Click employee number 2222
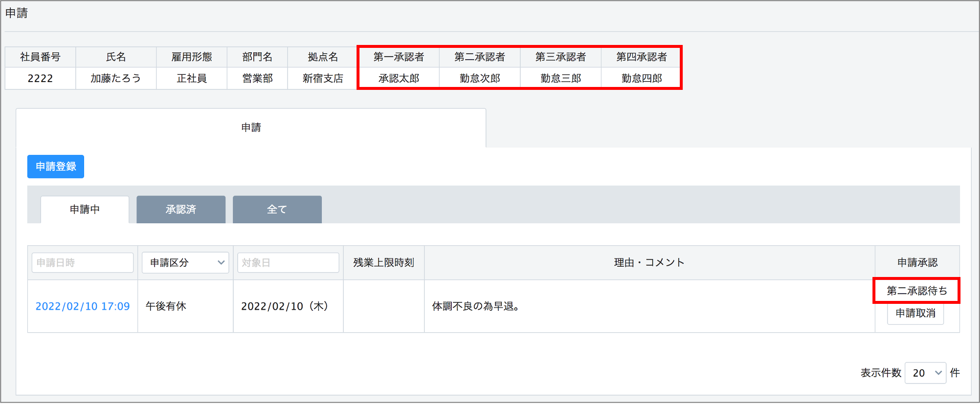This screenshot has width=980, height=404. point(40,79)
